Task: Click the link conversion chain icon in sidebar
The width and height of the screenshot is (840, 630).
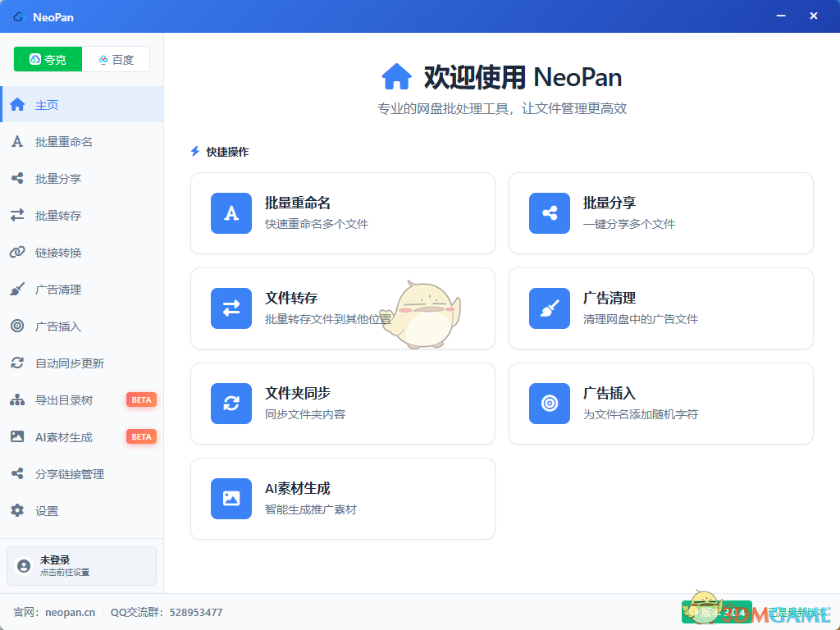Action: coord(17,253)
